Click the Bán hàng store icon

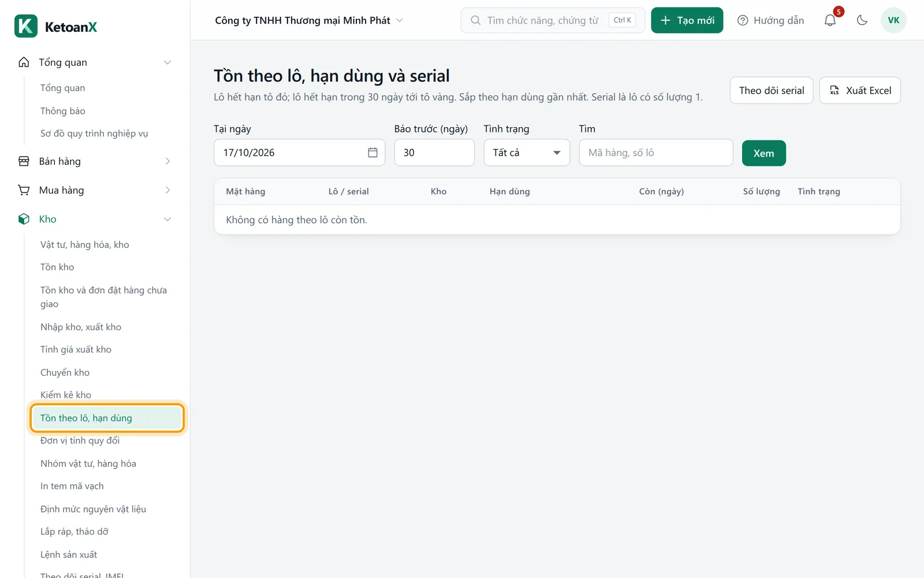[x=24, y=161]
